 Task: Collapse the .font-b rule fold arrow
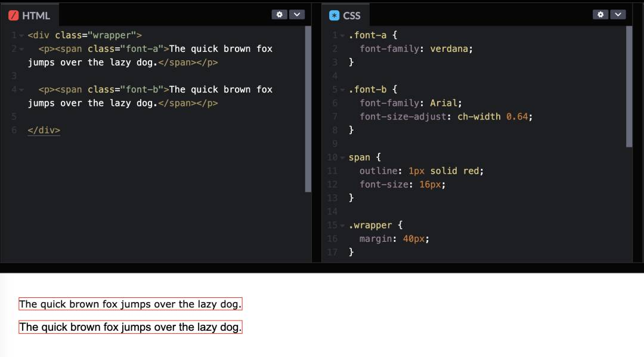(342, 90)
